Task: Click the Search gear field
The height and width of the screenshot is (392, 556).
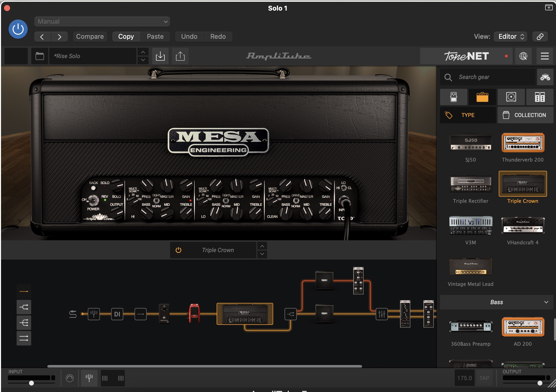Action: [488, 77]
